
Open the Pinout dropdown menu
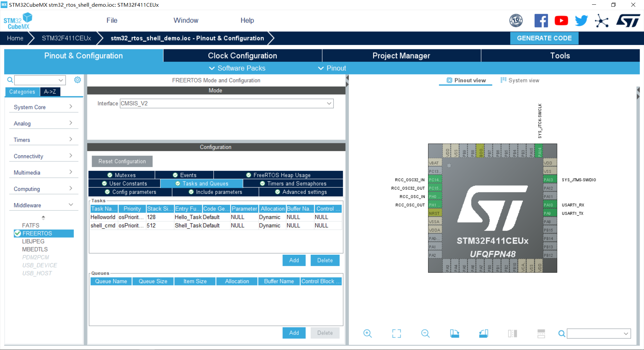(x=332, y=68)
